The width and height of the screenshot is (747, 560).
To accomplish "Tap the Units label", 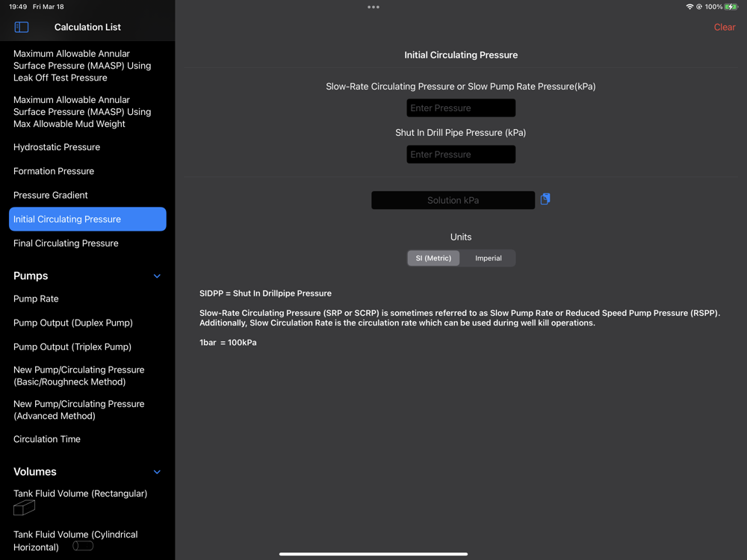I will [461, 237].
